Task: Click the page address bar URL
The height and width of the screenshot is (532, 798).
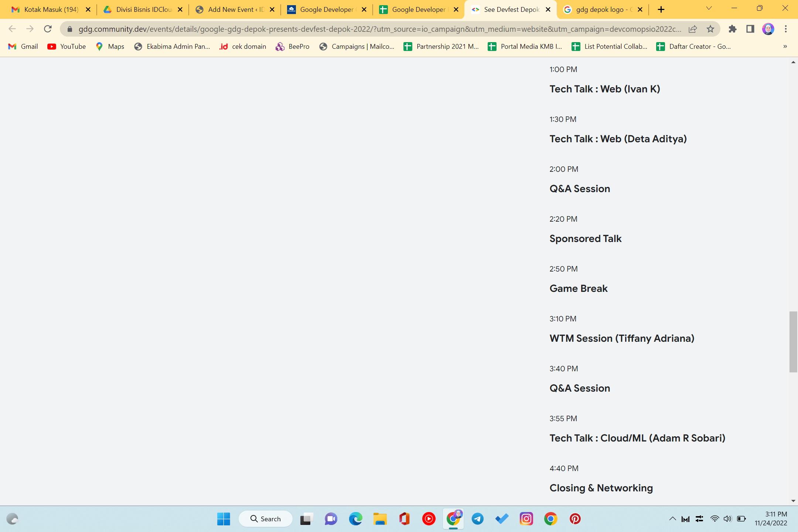Action: pos(380,29)
